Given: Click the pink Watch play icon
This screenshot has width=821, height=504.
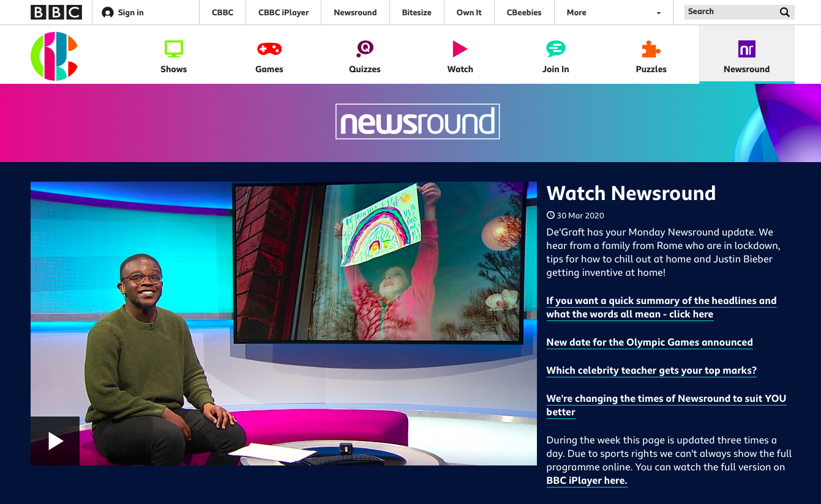Looking at the screenshot, I should 460,49.
